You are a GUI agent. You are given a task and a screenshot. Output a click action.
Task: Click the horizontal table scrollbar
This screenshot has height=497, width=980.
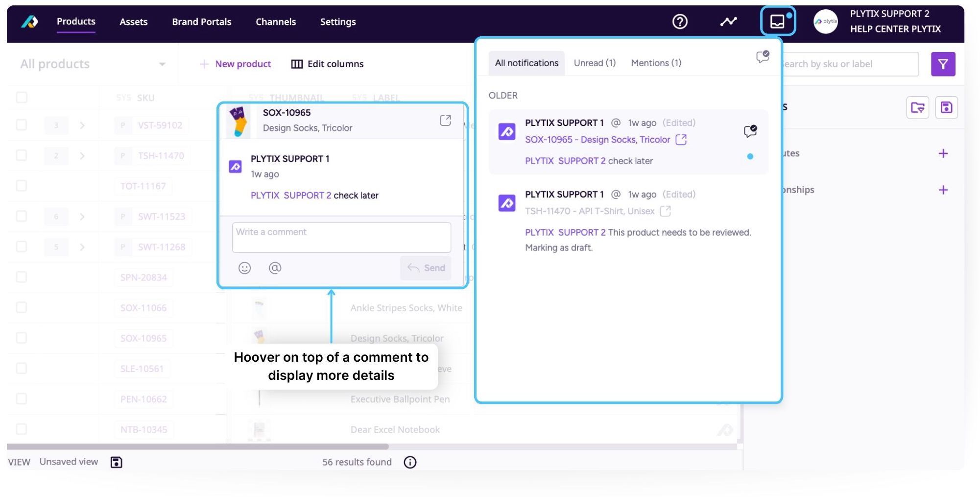point(197,447)
